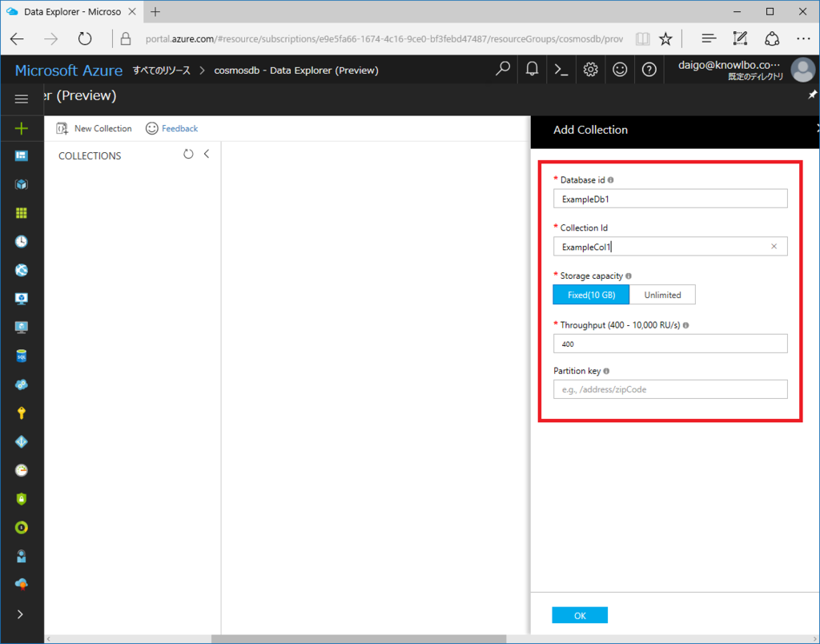The width and height of the screenshot is (820, 644).
Task: Click the green plus Create resource icon
Action: click(22, 128)
